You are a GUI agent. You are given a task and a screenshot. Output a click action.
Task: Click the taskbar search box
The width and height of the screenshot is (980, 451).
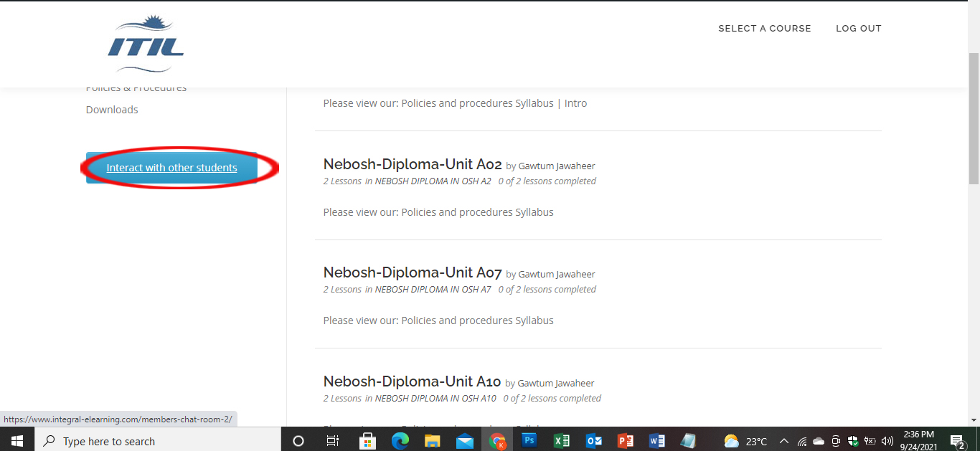(157, 441)
